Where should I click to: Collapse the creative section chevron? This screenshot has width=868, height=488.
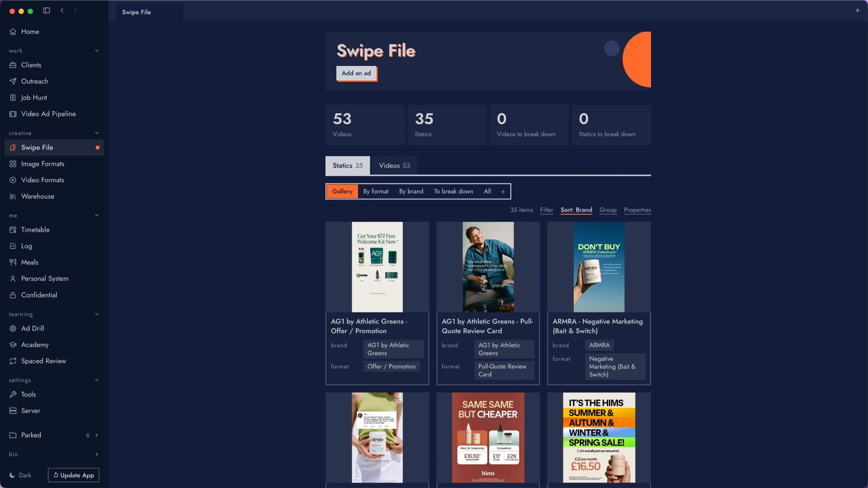(97, 133)
